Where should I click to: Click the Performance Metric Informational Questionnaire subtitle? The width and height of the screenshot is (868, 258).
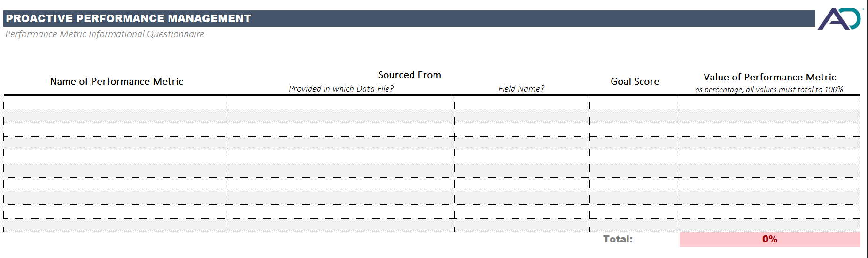105,34
